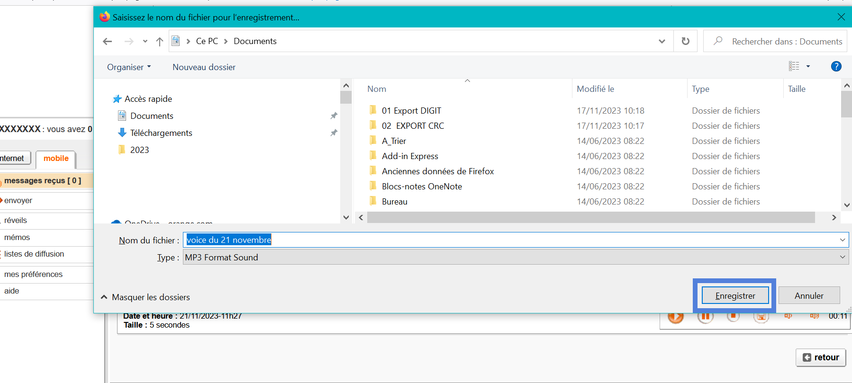The image size is (852, 383).
Task: Unpin Documents using its pin icon
Action: coord(334,116)
